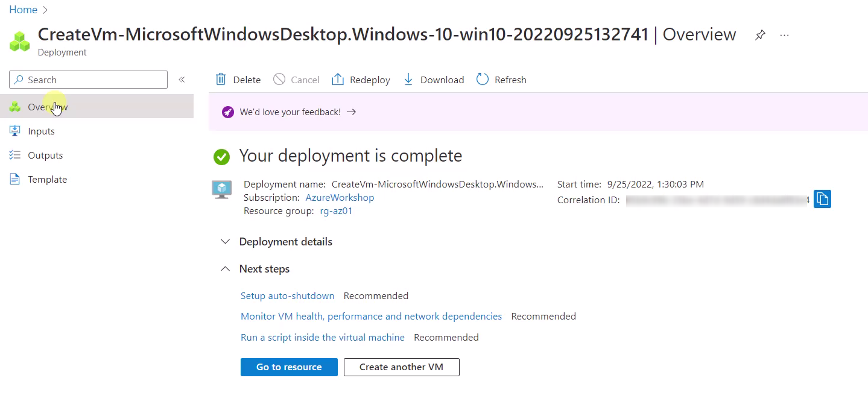Click the Recommended text beside Setup auto-shutdown
Image resolution: width=868 pixels, height=410 pixels.
point(376,295)
